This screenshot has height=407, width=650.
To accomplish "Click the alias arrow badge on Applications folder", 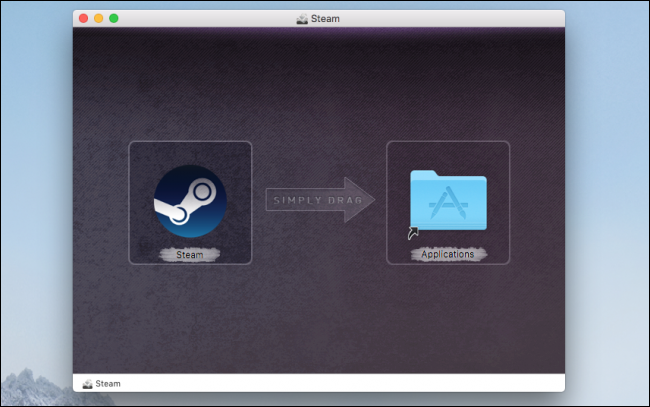I will point(412,234).
